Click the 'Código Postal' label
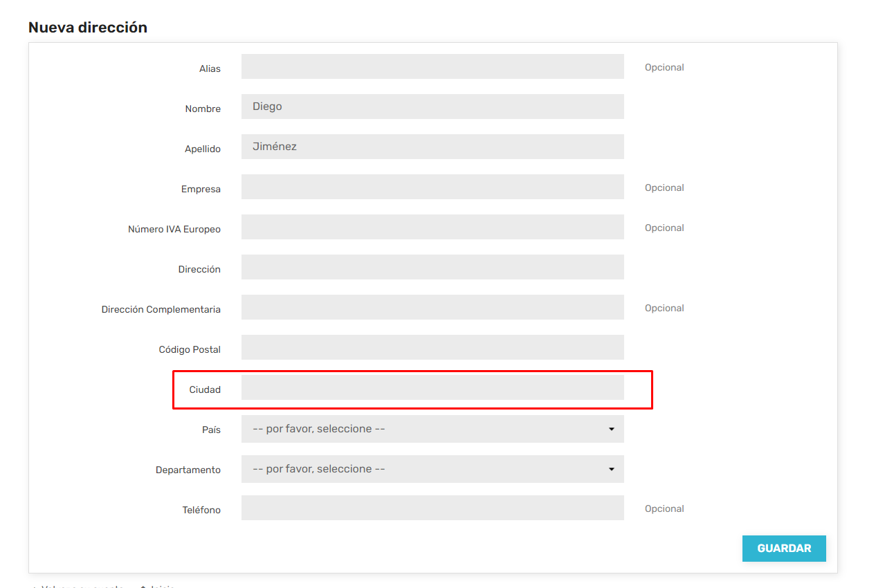 (x=190, y=349)
